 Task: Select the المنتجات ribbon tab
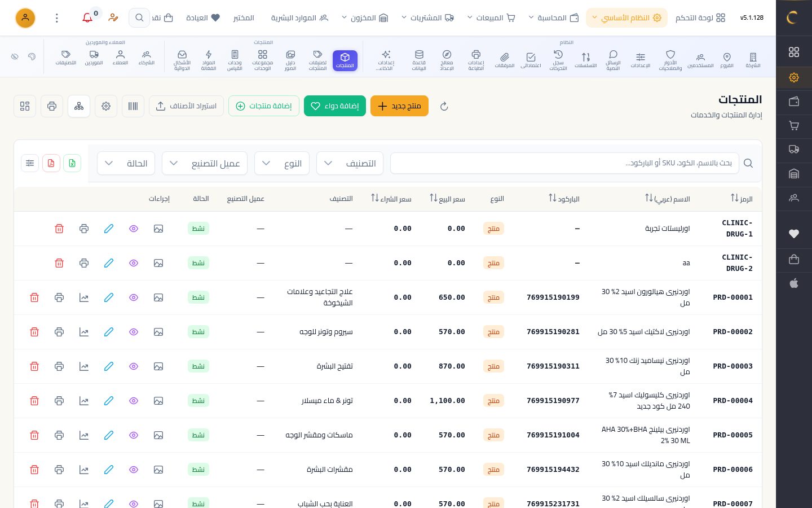345,60
